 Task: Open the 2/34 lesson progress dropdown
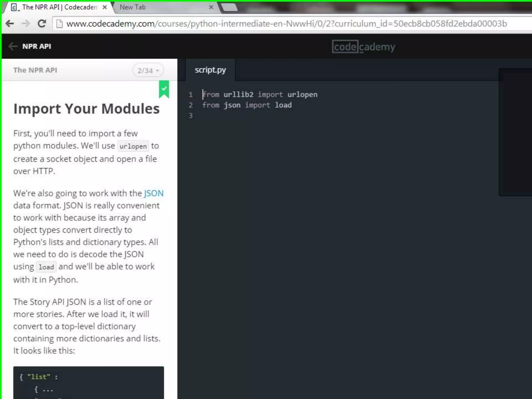coord(148,70)
